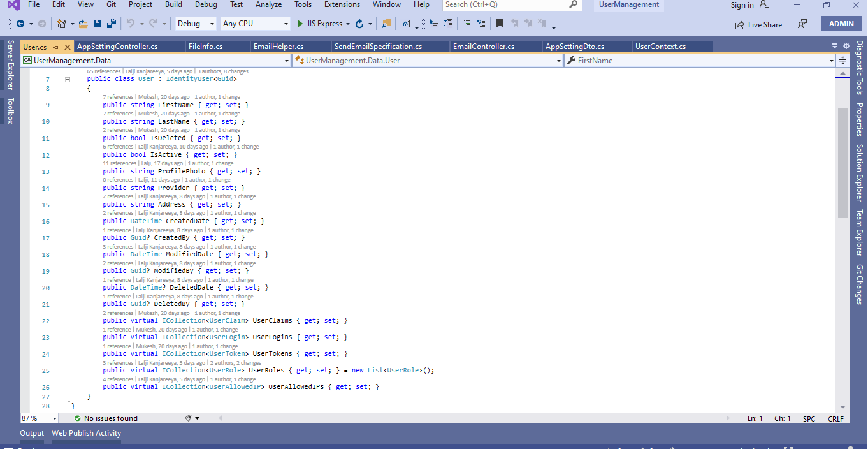868x449 pixels.
Task: Collapse the User class outlining toggle
Action: [67, 80]
